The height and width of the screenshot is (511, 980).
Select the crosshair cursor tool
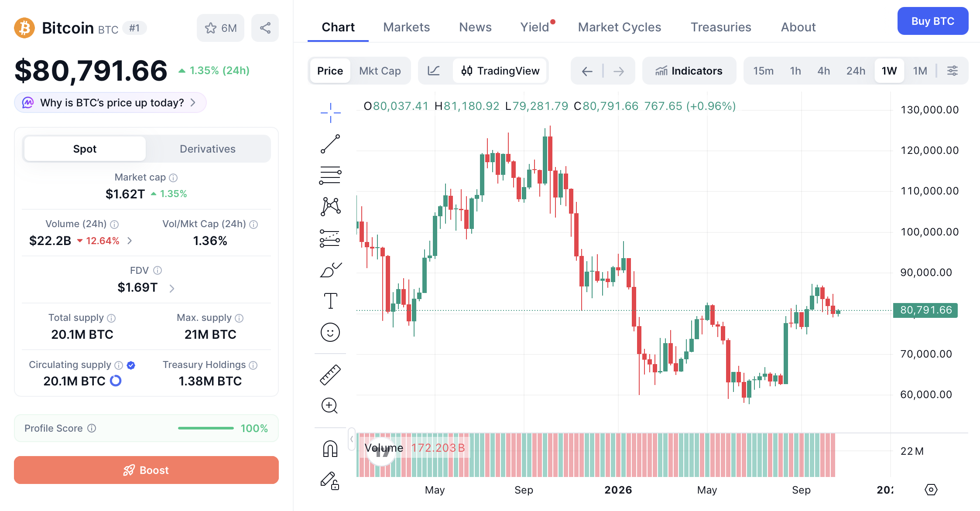click(x=330, y=113)
